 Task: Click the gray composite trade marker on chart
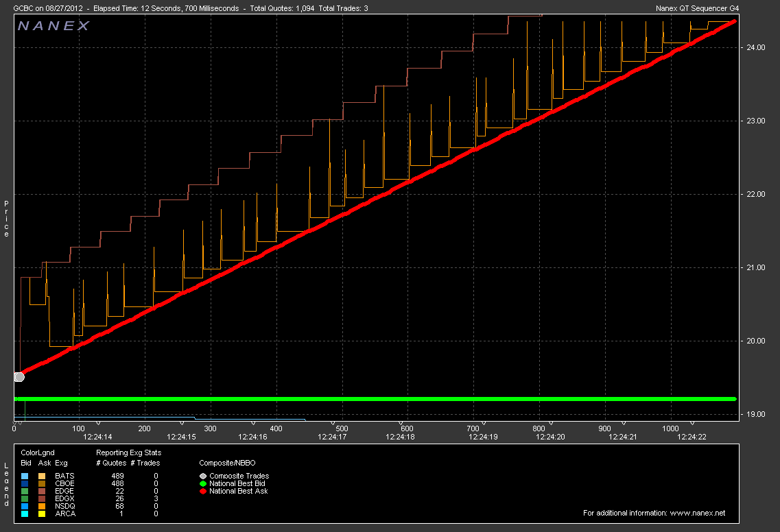coord(19,377)
